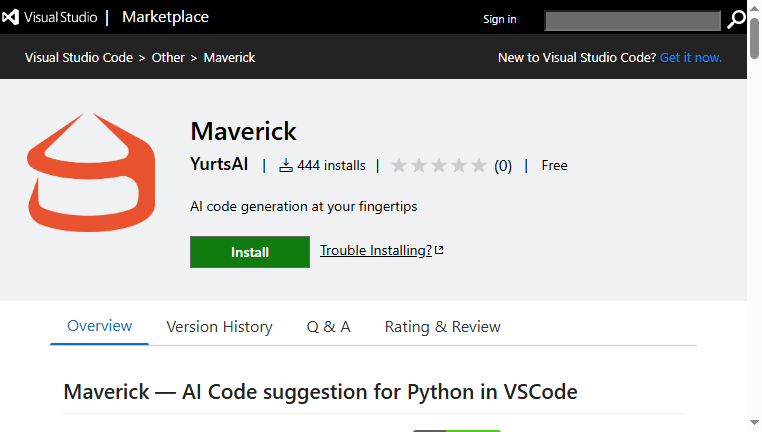Click the installs download icon

tap(286, 166)
